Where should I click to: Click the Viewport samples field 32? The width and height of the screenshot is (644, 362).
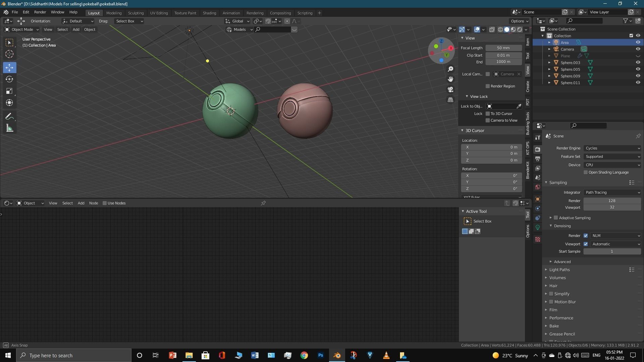[x=612, y=207]
